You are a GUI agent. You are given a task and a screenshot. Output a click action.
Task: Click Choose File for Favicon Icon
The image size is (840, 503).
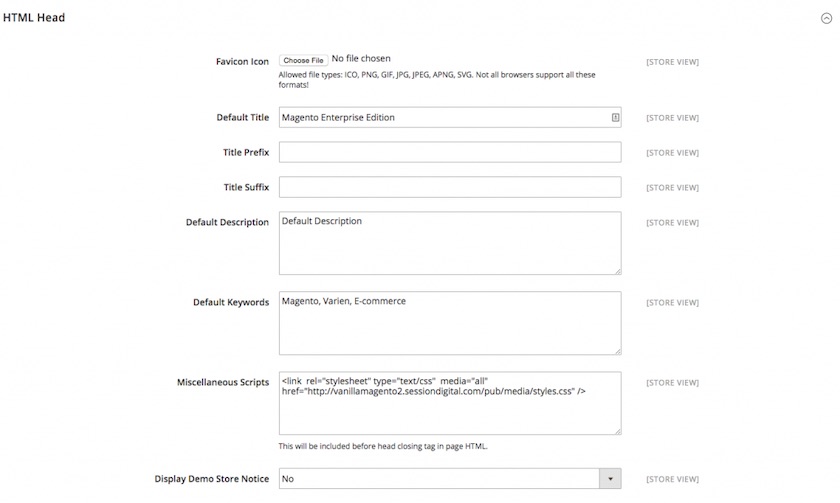coord(303,60)
